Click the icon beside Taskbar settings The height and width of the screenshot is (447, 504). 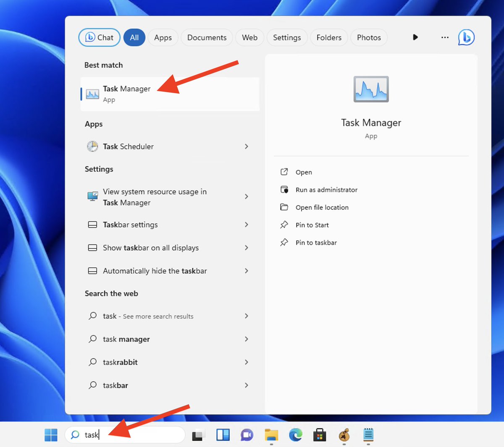92,225
